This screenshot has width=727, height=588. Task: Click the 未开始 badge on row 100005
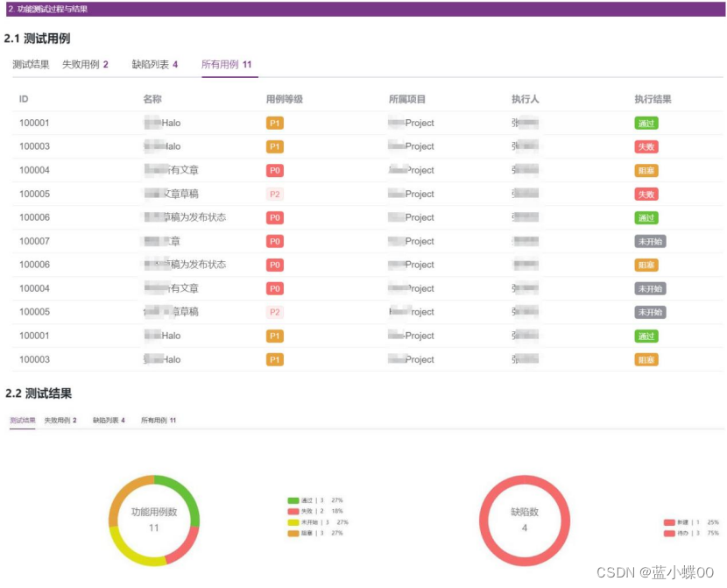coord(649,311)
